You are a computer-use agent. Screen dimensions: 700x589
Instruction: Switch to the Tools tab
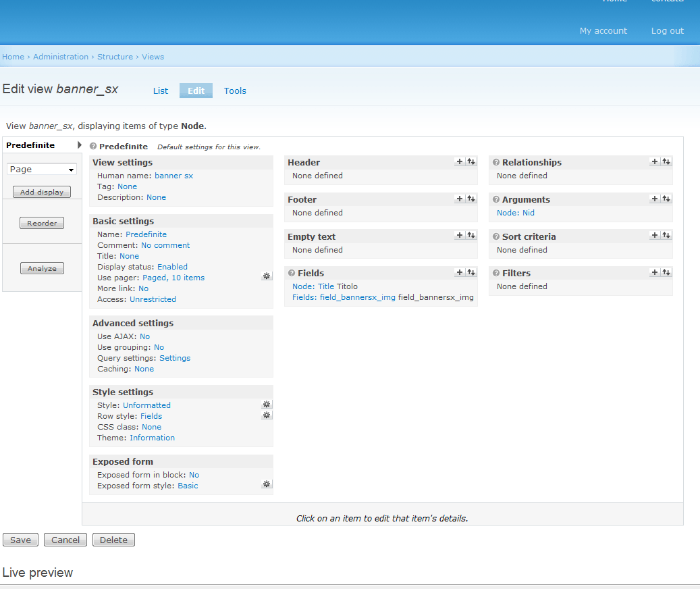235,91
